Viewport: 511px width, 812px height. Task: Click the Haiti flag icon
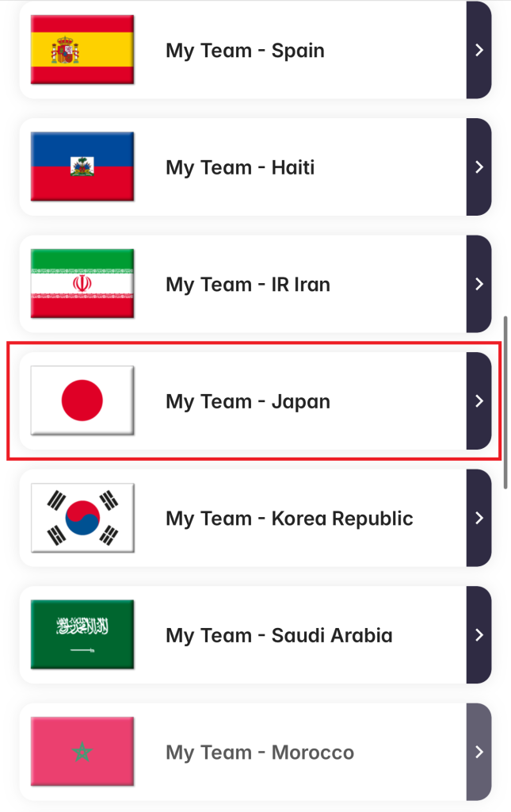point(82,167)
